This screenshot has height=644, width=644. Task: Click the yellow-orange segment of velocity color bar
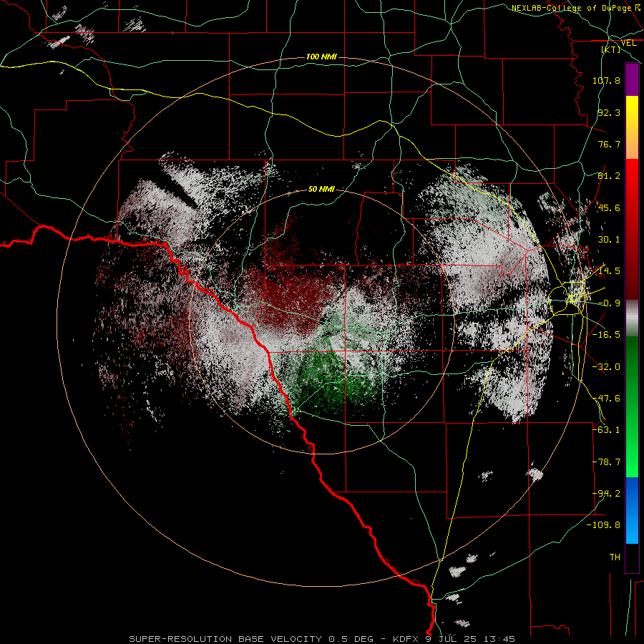(x=632, y=127)
